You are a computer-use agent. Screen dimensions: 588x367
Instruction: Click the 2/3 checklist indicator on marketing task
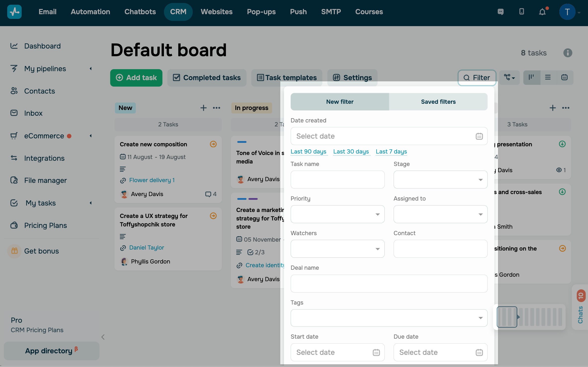[256, 252]
